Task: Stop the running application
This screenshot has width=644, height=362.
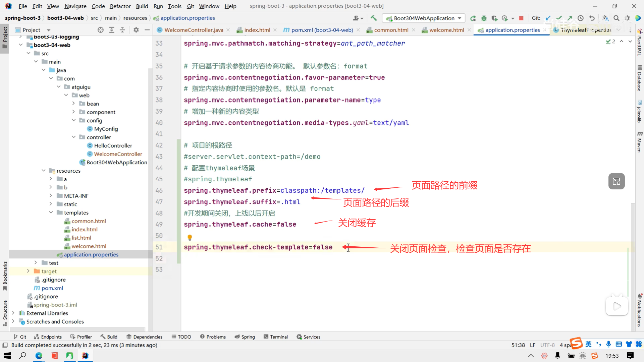Action: pos(521,18)
